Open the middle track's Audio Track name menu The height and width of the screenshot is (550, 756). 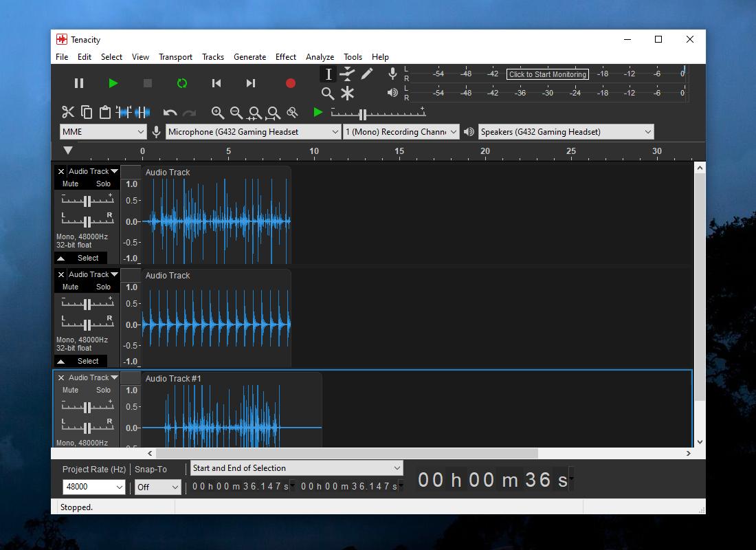[x=93, y=274]
